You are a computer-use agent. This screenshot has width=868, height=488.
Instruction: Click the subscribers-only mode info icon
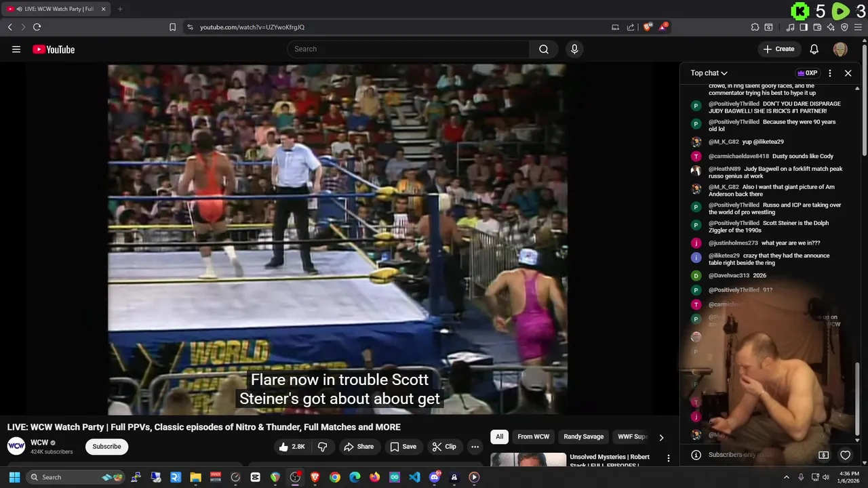[696, 455]
